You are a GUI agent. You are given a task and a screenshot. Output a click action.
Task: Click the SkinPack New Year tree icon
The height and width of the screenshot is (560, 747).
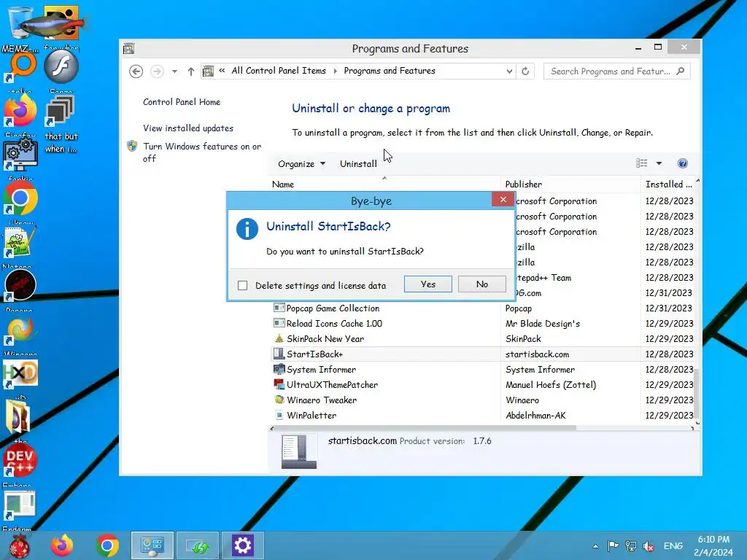[x=279, y=338]
